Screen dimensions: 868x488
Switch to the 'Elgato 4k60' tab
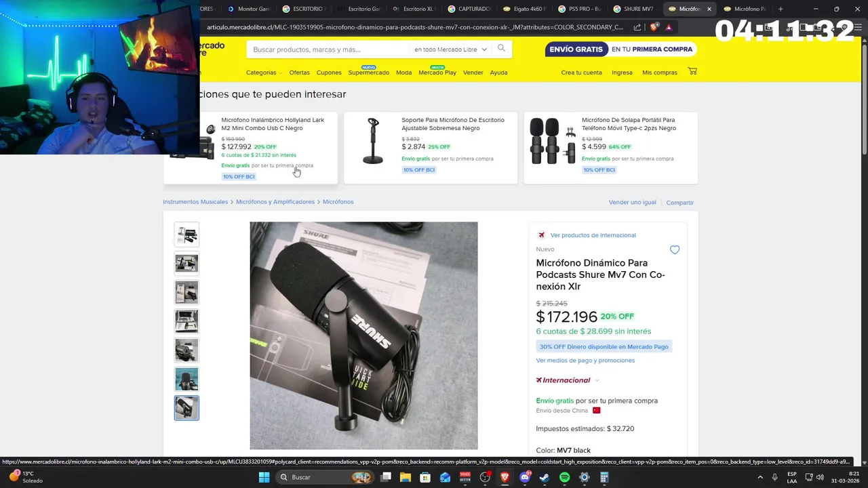coord(524,9)
